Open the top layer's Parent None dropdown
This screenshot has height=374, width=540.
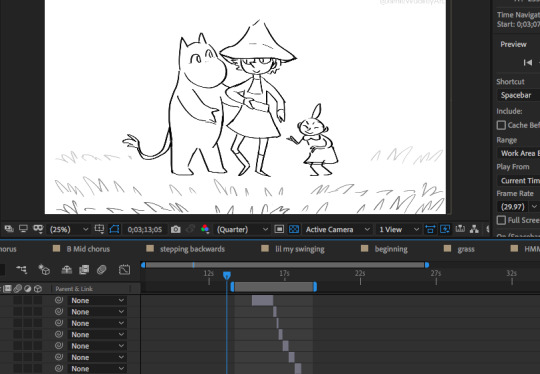click(97, 301)
